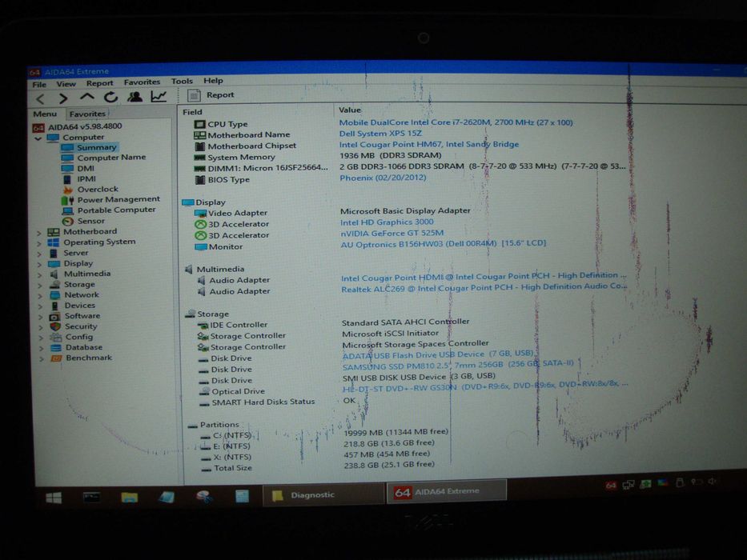Open the View menu

click(66, 84)
